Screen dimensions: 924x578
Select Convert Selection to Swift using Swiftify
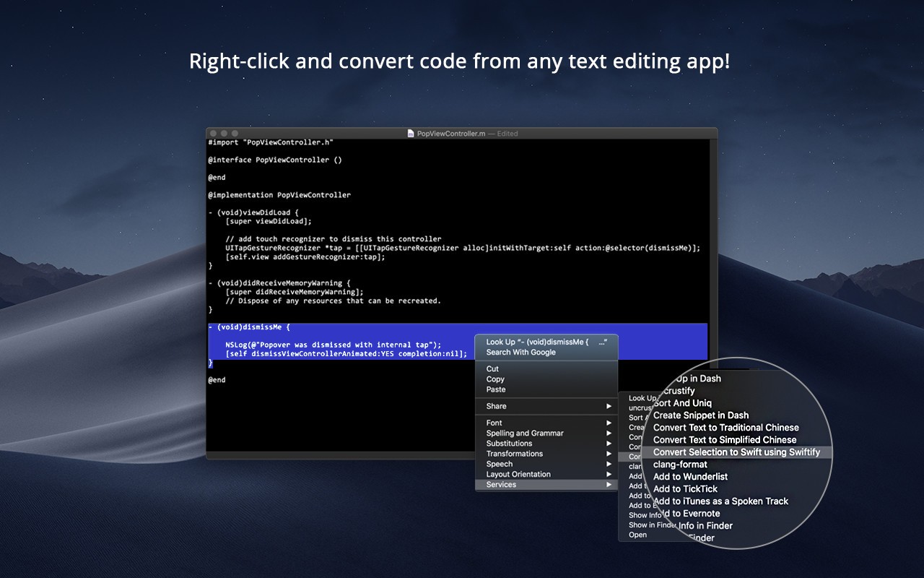(738, 452)
